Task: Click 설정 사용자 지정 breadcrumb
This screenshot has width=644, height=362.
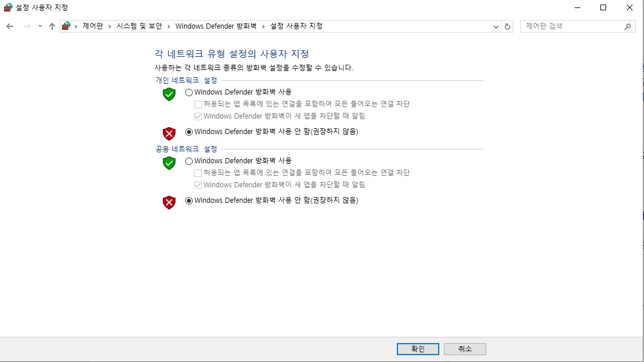Action: pos(296,26)
